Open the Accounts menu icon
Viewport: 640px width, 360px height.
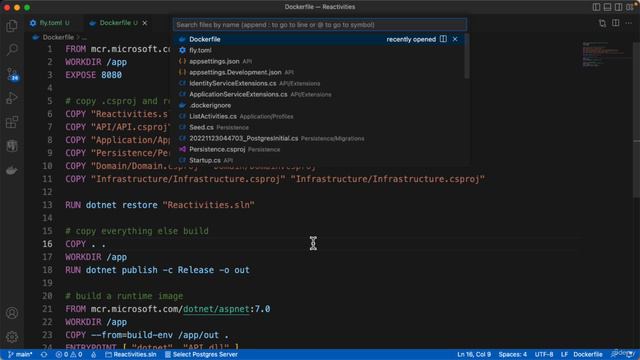point(12,313)
